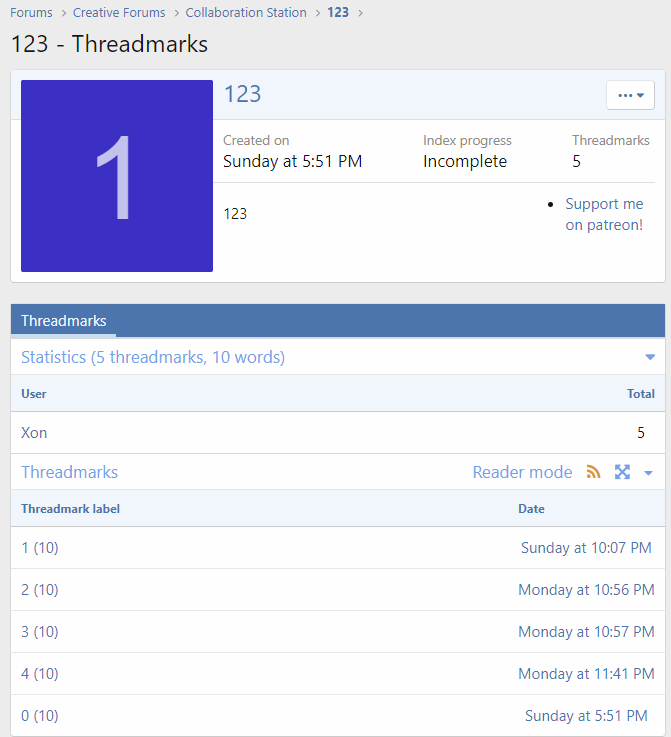Open the 123 thread title link
The image size is (671, 737).
(242, 94)
